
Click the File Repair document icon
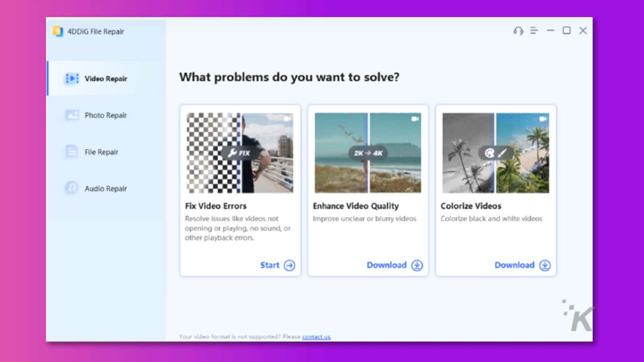click(72, 152)
